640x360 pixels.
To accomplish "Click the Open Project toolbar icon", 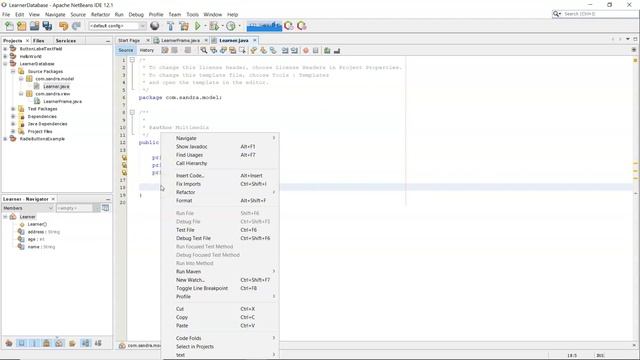I will (x=34, y=26).
